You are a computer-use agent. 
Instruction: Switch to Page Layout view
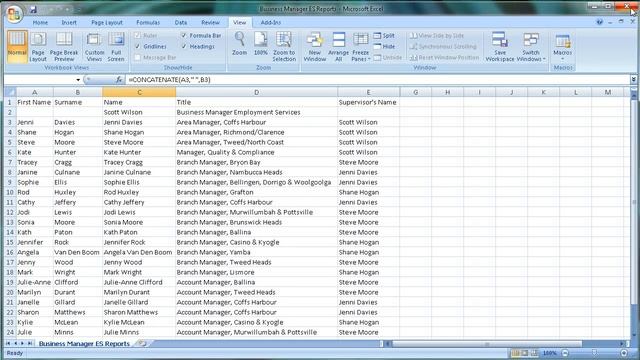tap(38, 46)
